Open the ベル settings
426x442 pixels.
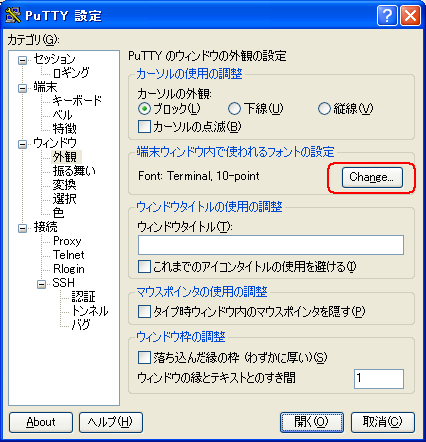click(x=62, y=115)
